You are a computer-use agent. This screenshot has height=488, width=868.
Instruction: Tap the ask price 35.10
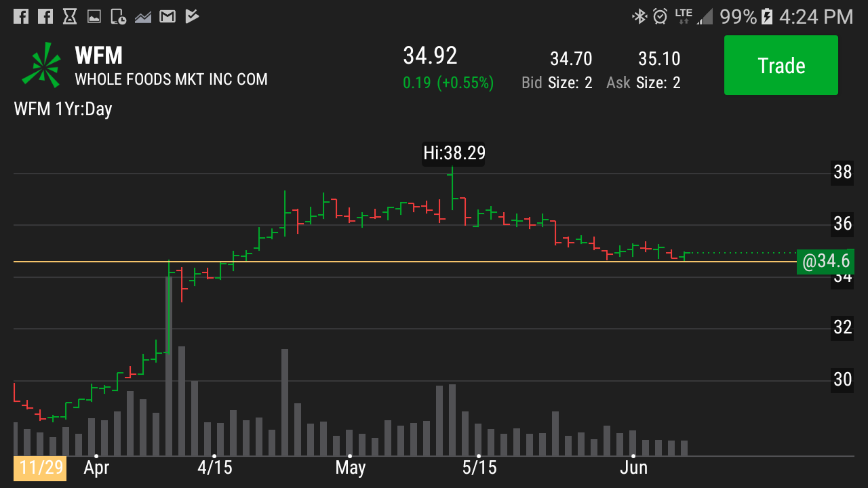(x=659, y=59)
